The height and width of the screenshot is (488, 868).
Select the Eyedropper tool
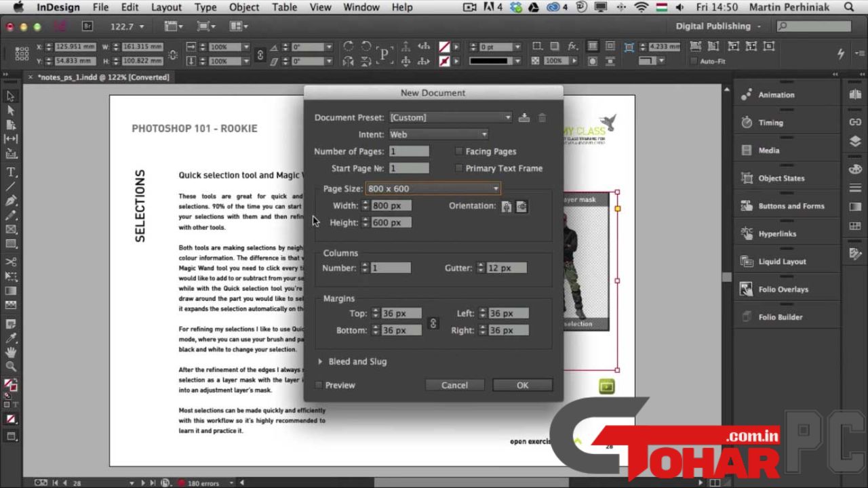point(11,338)
